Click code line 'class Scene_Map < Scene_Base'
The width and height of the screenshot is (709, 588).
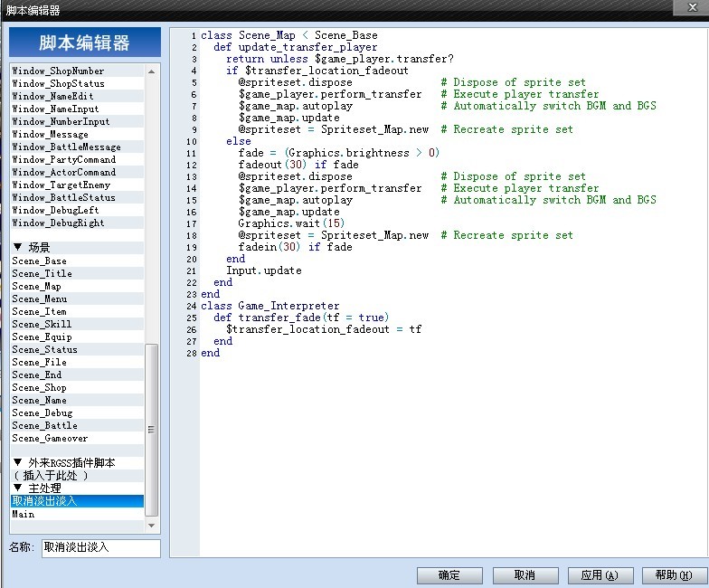pos(289,35)
